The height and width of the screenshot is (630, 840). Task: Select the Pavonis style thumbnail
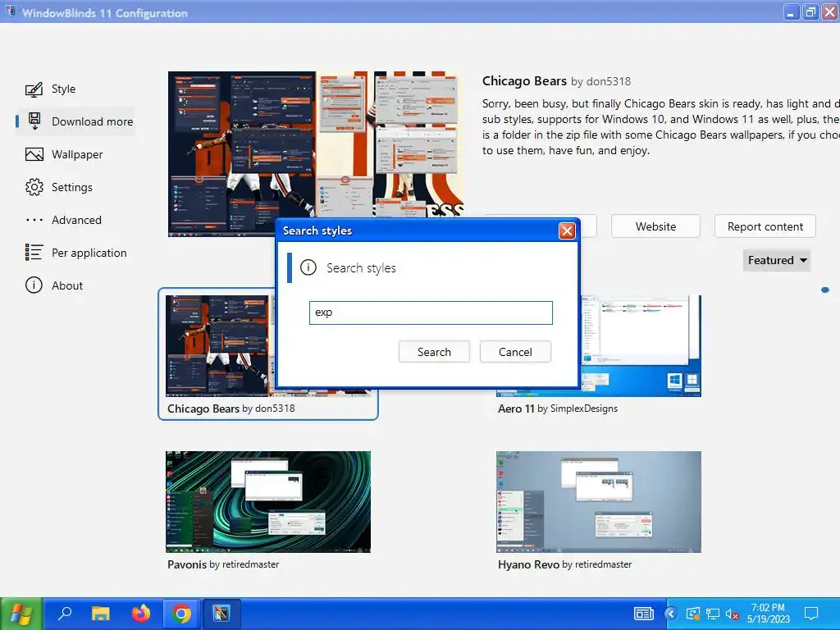(x=268, y=502)
